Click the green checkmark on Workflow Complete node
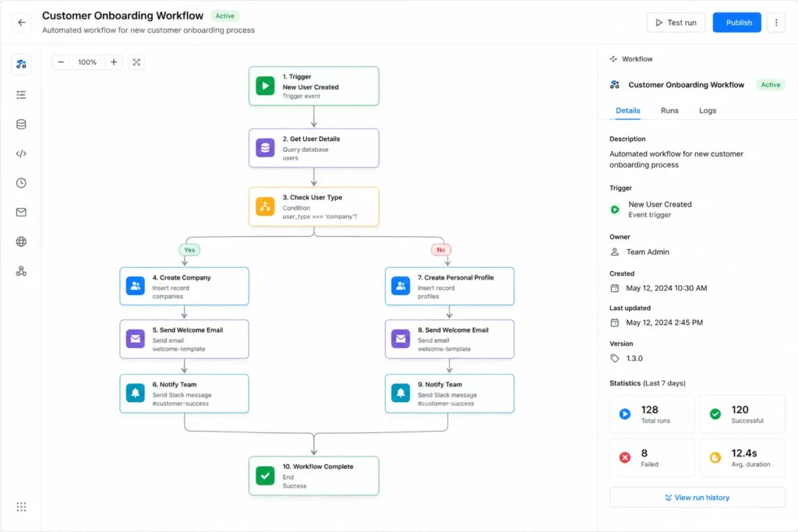The height and width of the screenshot is (532, 798). (x=265, y=476)
